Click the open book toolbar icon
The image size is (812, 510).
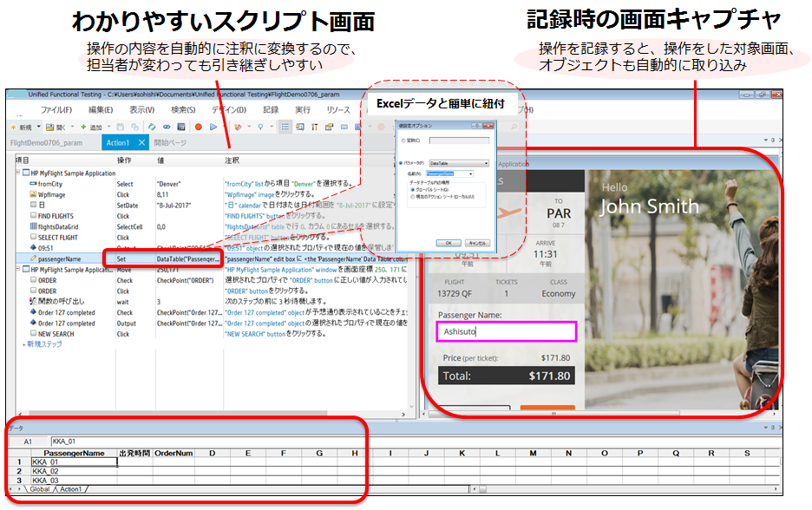pyautogui.click(x=344, y=127)
